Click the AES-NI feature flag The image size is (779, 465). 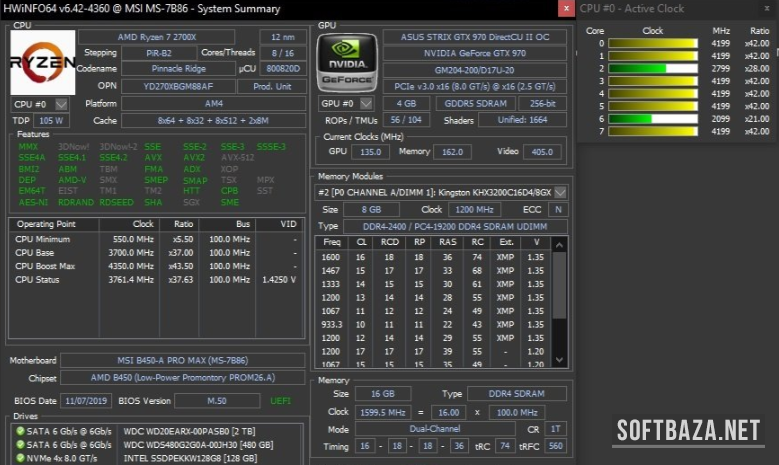point(32,201)
